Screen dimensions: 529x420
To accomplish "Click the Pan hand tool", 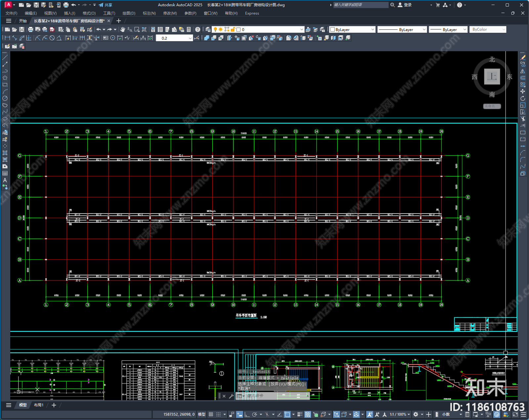I will (123, 29).
